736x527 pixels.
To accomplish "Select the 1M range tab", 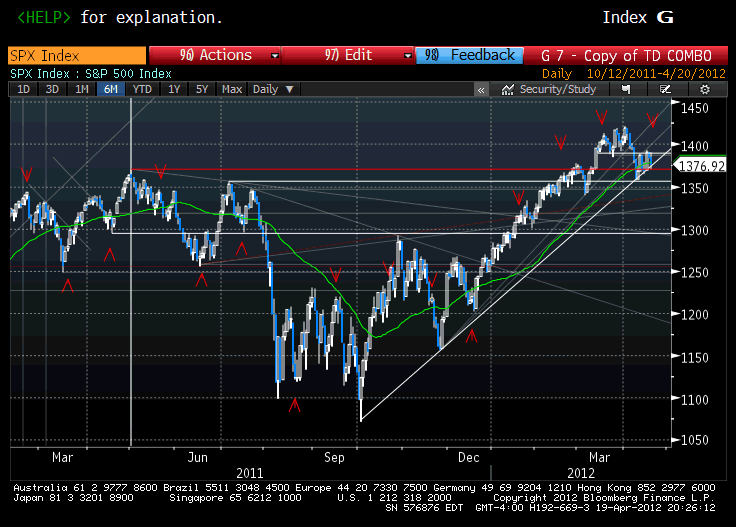I will (x=82, y=89).
